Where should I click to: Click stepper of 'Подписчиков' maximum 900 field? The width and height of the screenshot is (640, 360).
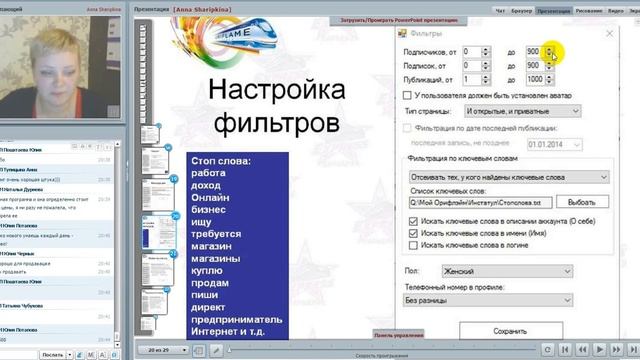click(x=549, y=52)
